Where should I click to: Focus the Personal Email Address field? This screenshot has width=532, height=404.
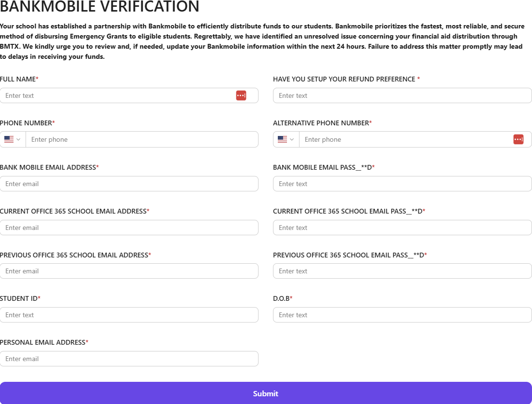tap(129, 359)
